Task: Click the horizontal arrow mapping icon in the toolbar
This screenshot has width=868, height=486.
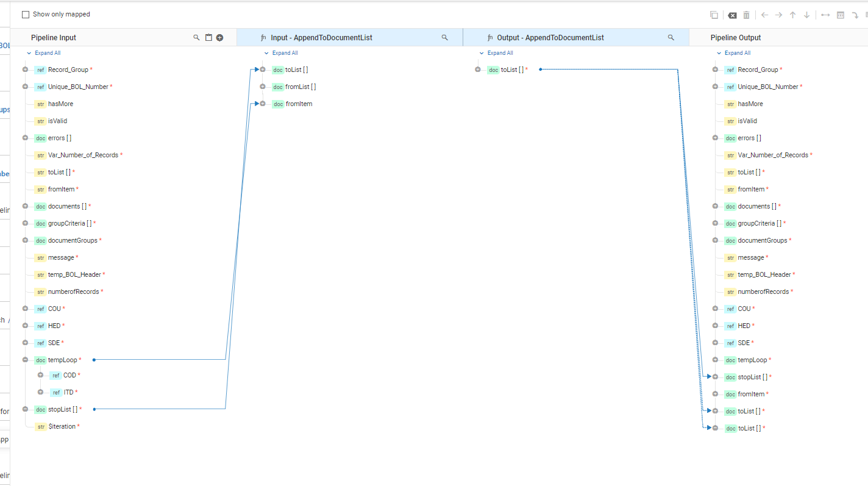Action: coord(825,15)
